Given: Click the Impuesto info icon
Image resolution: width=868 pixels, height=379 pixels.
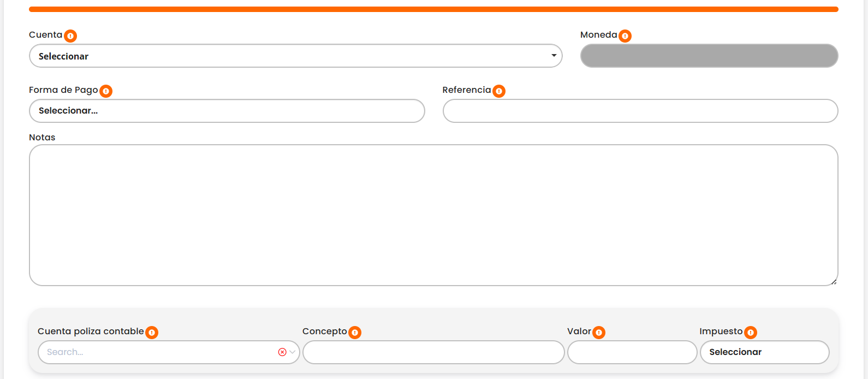Looking at the screenshot, I should pos(751,333).
